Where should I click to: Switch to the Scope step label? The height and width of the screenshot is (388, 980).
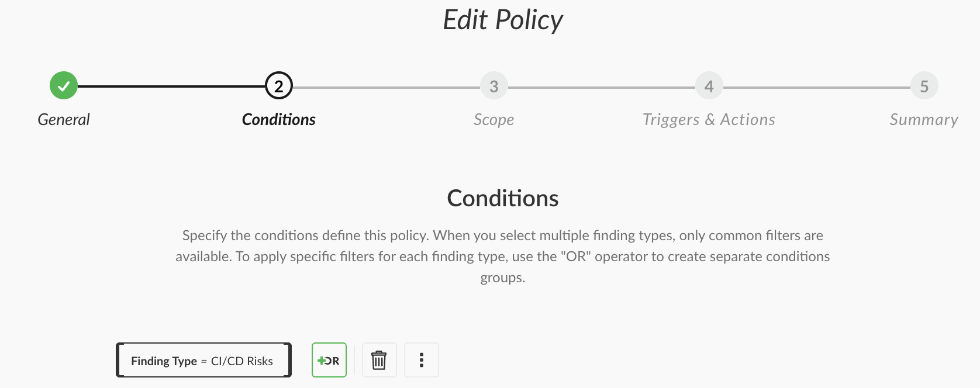coord(494,120)
